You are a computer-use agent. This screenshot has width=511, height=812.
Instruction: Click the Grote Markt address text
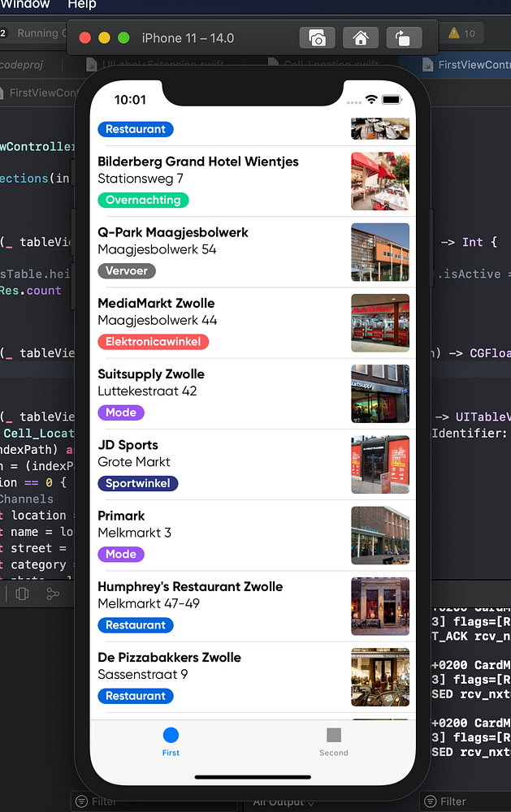tap(134, 462)
